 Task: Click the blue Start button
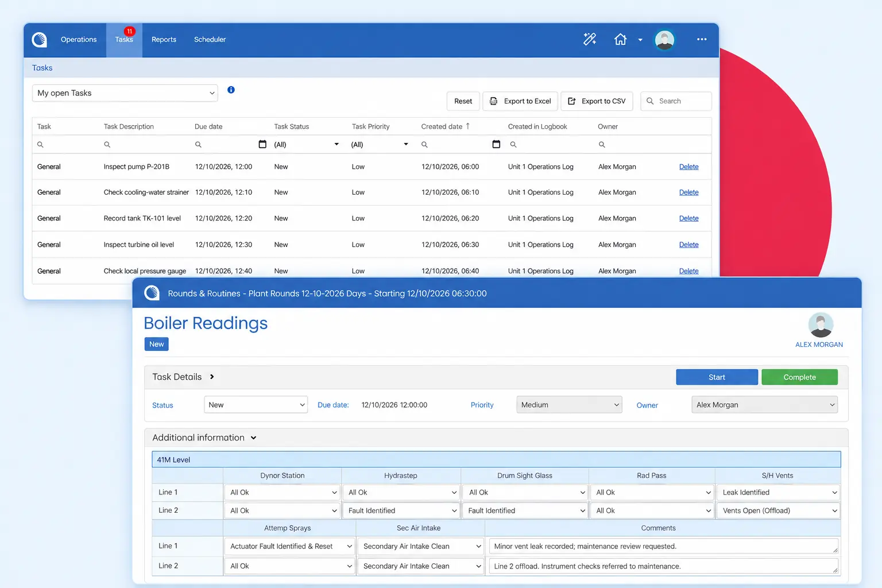(717, 377)
